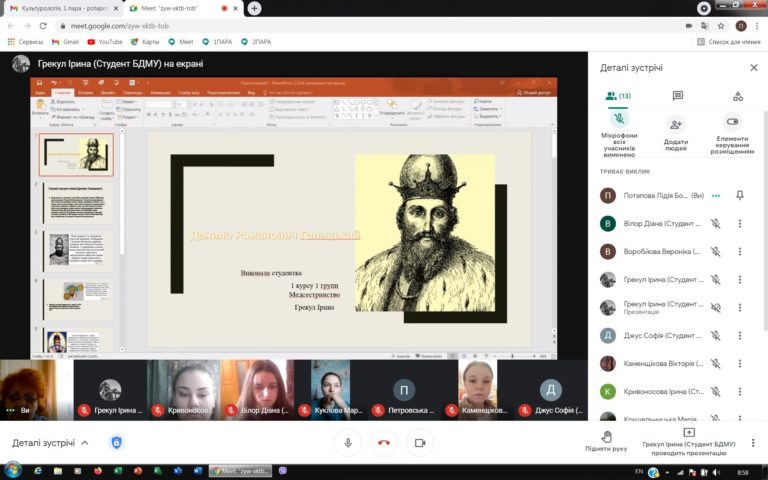Screen dimensions: 768x480
Task: Open the bottom-right more options menu
Action: [752, 442]
